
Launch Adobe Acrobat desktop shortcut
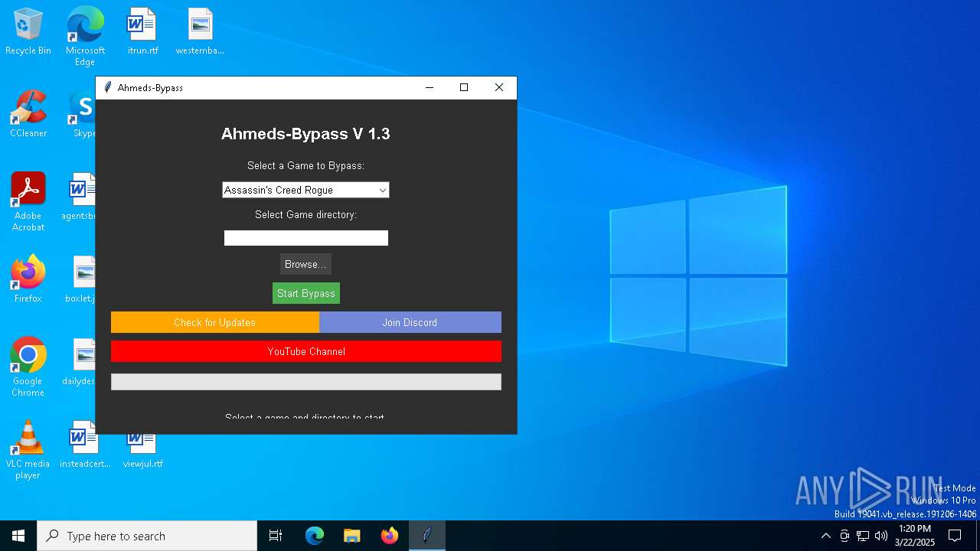[x=28, y=201]
